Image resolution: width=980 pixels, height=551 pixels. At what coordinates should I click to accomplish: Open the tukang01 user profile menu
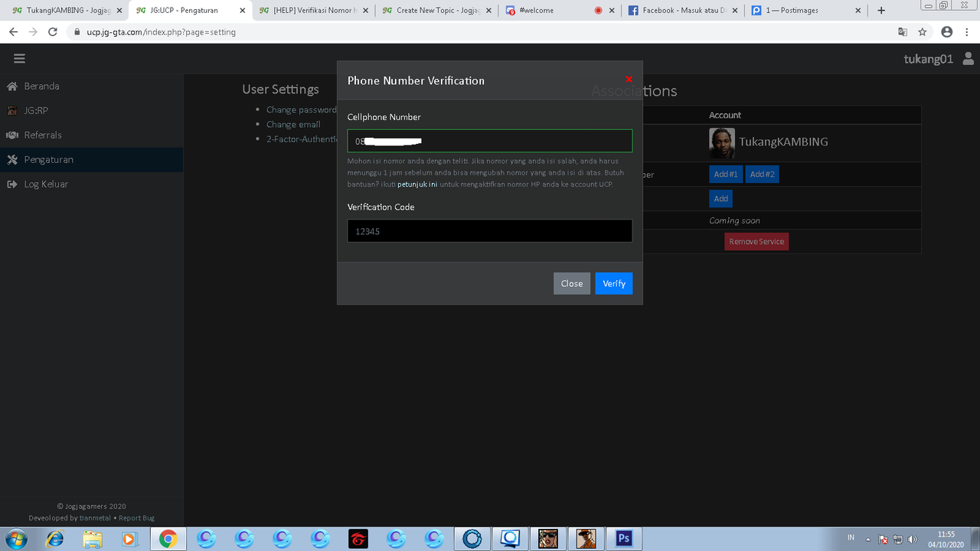point(939,59)
